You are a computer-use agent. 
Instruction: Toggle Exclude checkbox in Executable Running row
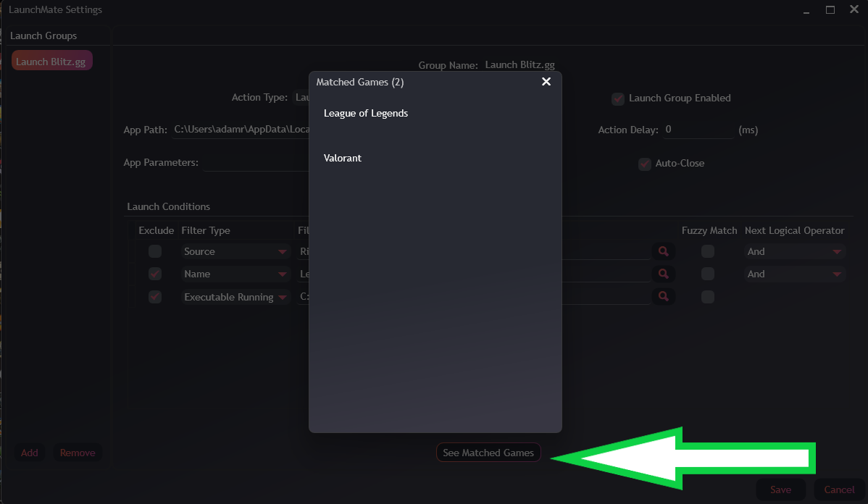pyautogui.click(x=155, y=297)
